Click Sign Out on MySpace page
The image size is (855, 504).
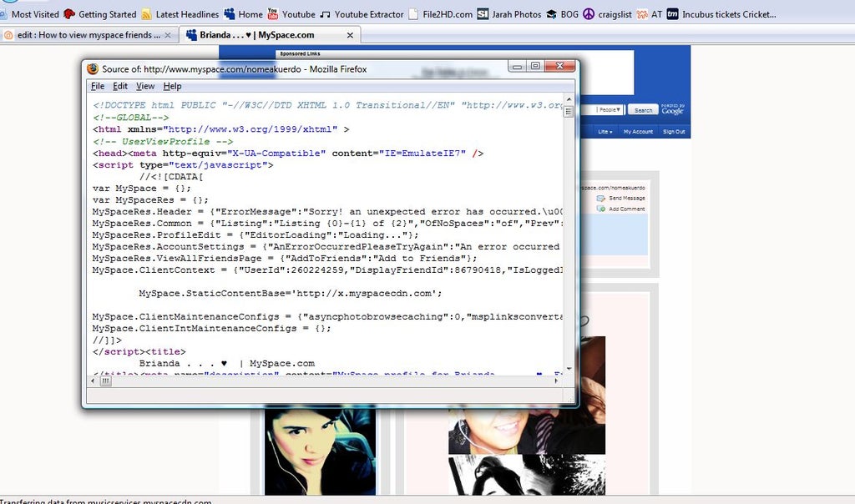(x=674, y=131)
